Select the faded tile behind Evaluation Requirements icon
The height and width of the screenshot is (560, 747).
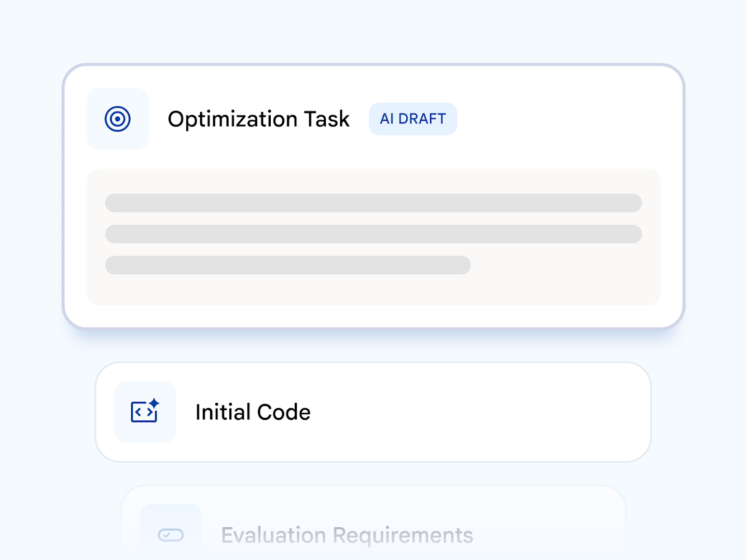click(171, 532)
